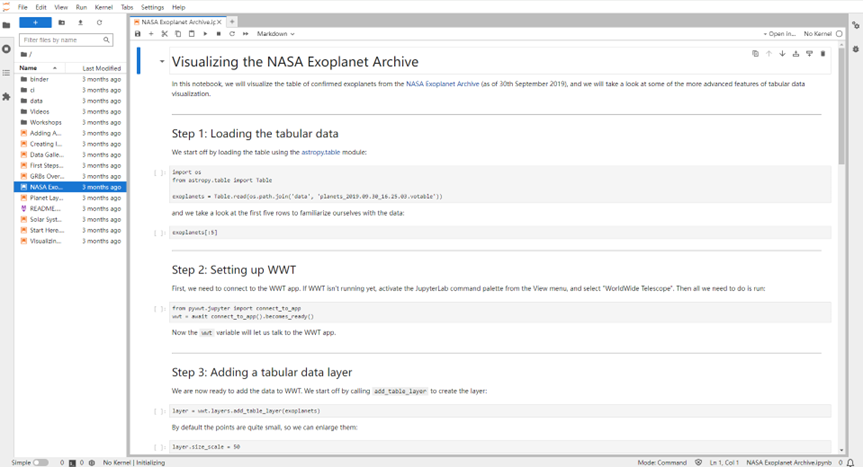This screenshot has width=863, height=467.
Task: Add a new launcher tab with plus
Action: coord(232,22)
